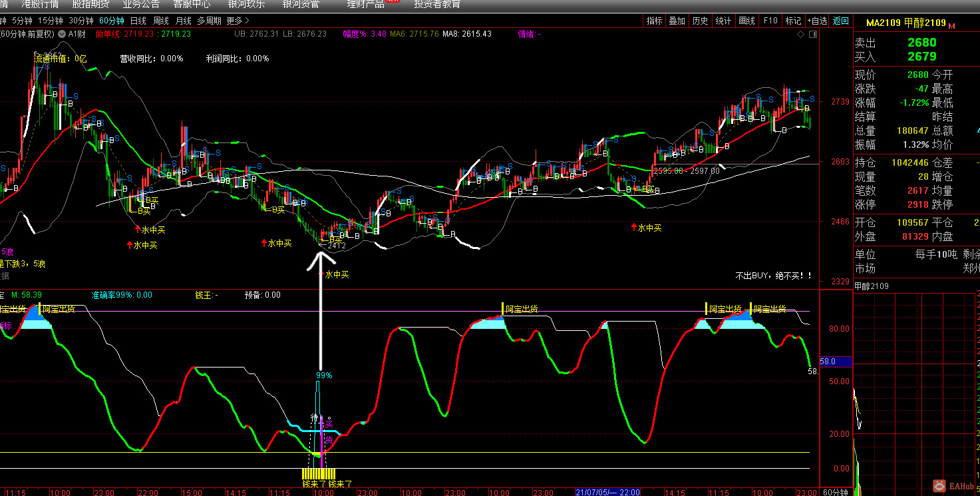Click the 笔数 value 2617
Image resolution: width=980 pixels, height=496 pixels.
pyautogui.click(x=918, y=190)
